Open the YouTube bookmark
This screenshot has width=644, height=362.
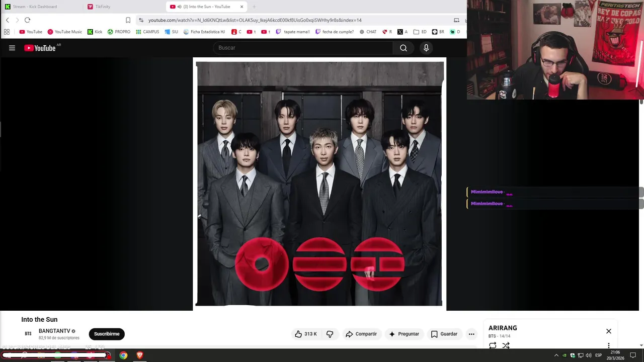pos(31,32)
